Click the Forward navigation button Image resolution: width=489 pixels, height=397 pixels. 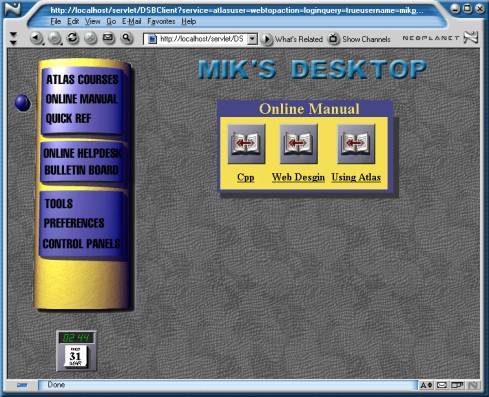click(x=54, y=38)
